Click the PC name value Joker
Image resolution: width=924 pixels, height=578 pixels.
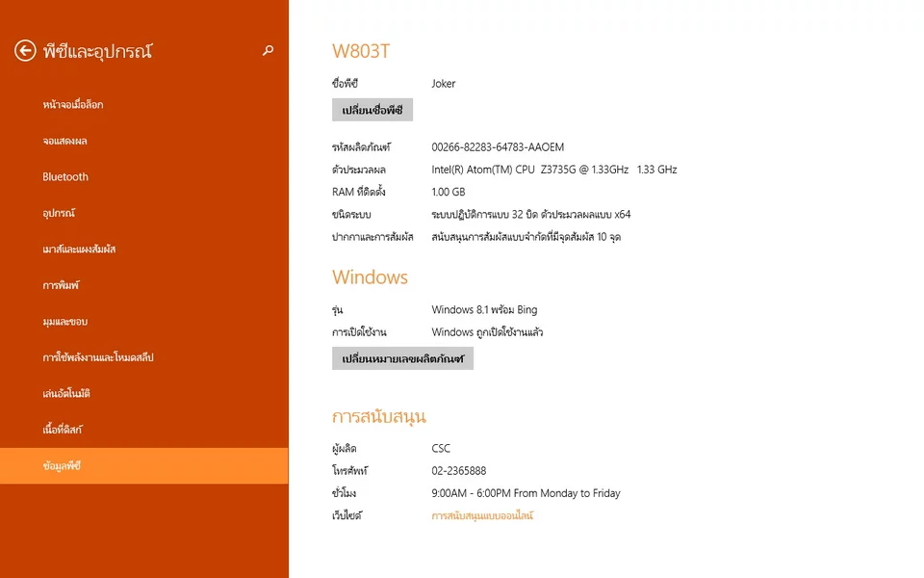point(443,84)
